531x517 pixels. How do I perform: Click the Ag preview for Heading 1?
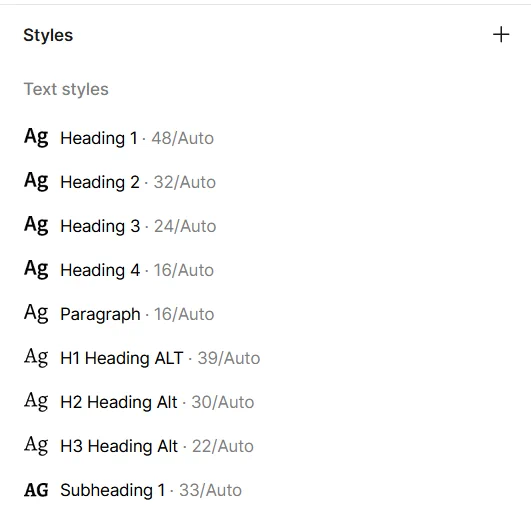click(x=36, y=137)
